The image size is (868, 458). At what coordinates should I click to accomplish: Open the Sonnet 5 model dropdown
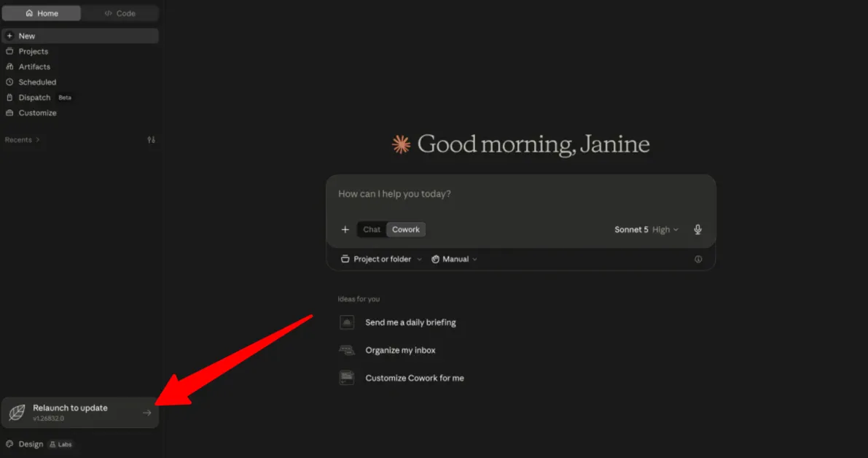pos(646,230)
